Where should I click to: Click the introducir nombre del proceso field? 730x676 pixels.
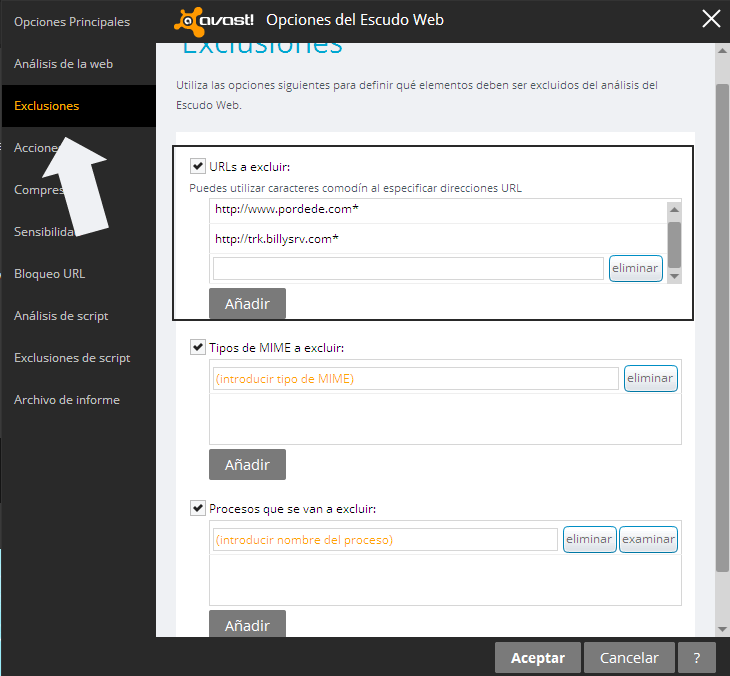click(x=384, y=540)
